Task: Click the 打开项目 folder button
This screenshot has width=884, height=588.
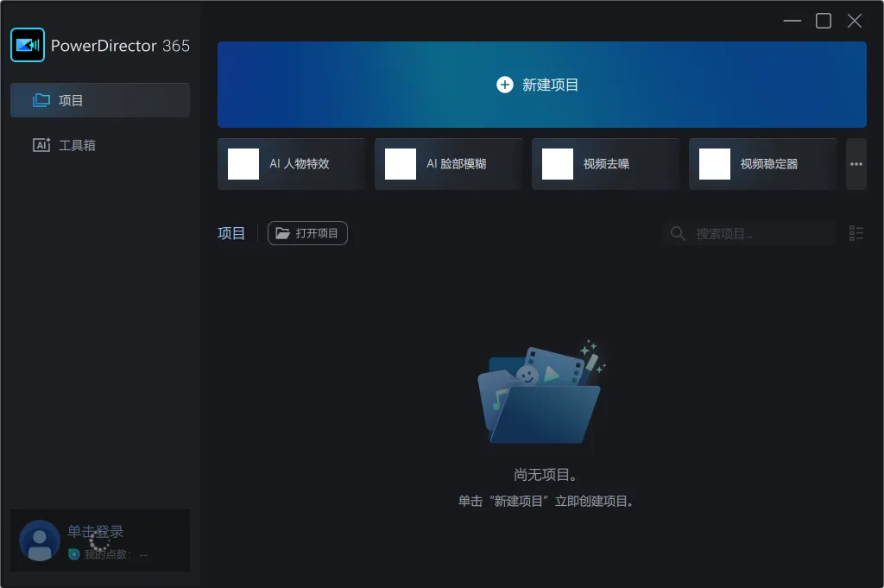Action: (x=307, y=233)
